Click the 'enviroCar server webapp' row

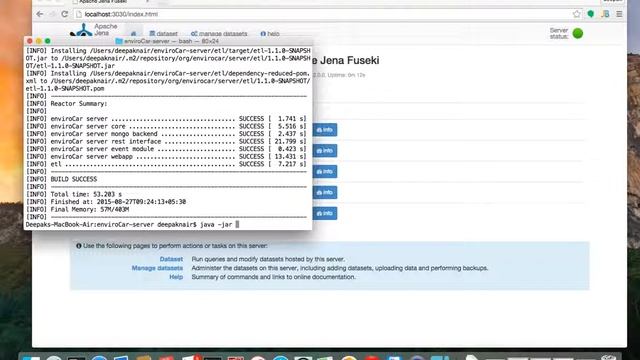click(x=166, y=156)
